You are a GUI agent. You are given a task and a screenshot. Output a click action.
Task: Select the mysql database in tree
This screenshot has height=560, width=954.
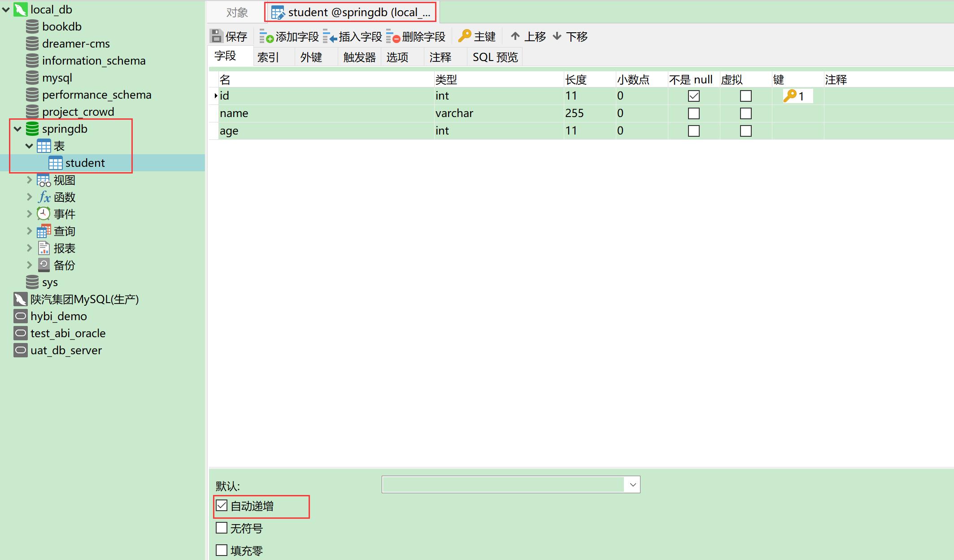coord(57,78)
